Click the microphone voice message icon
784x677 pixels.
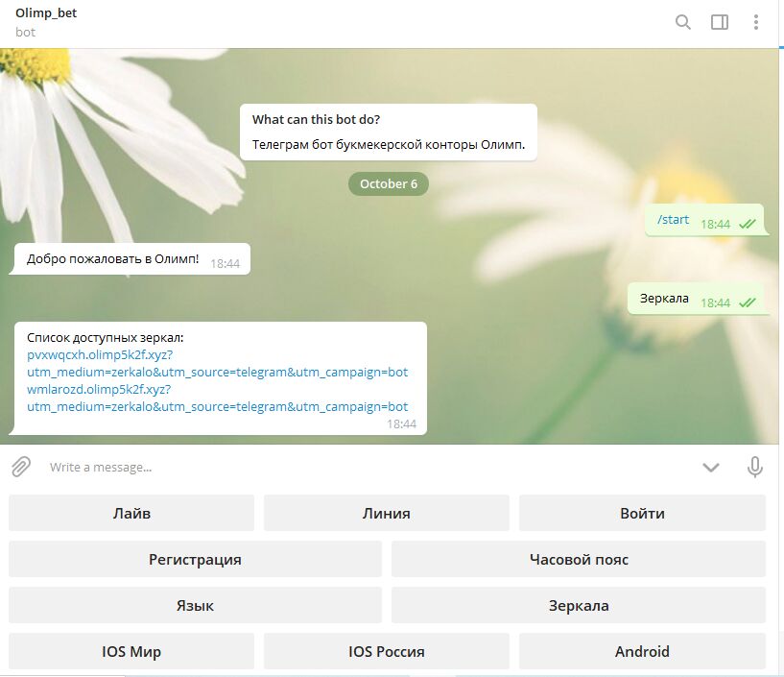(755, 467)
